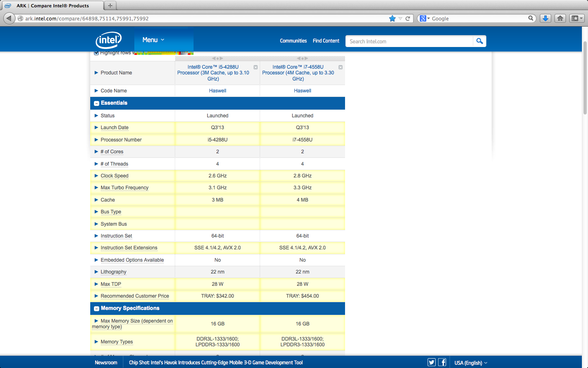Click the TRAY: $454.00 price cell
The width and height of the screenshot is (588, 368).
click(x=303, y=296)
